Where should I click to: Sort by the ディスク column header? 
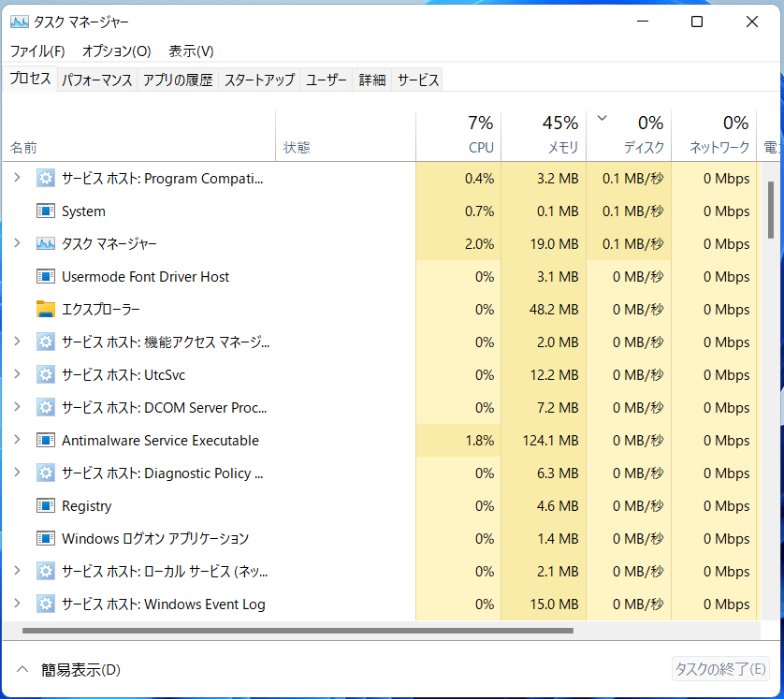pos(629,136)
